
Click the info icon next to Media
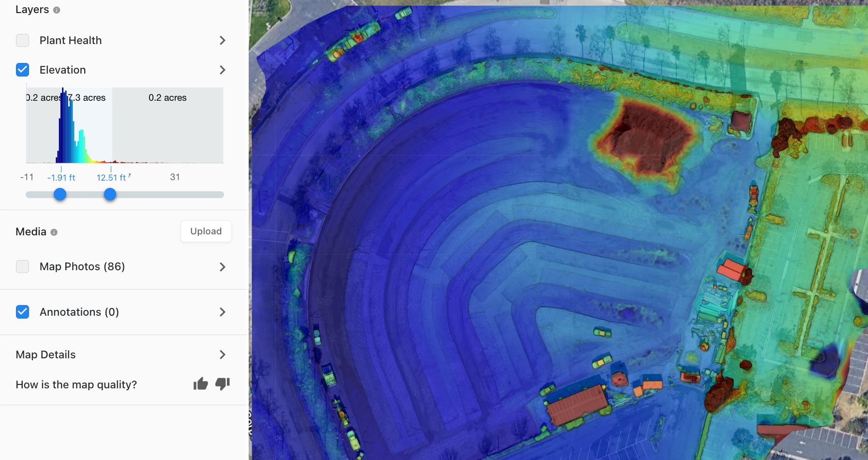pyautogui.click(x=54, y=232)
